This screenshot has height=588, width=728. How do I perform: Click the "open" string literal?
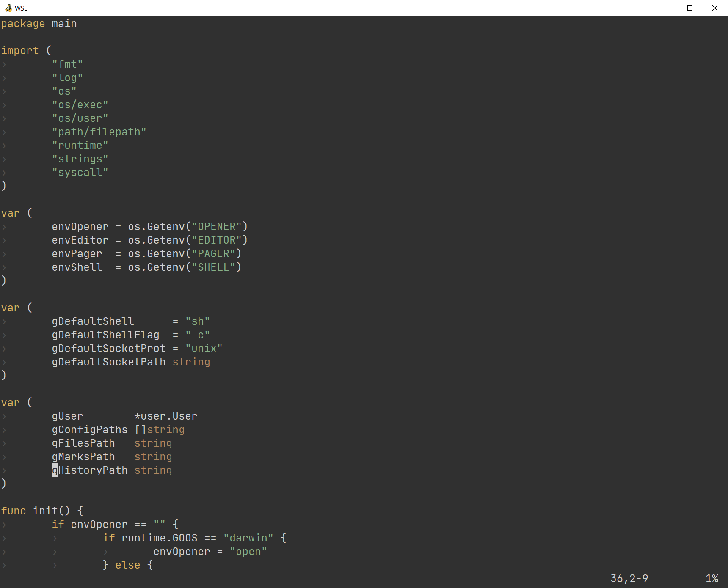tap(248, 552)
